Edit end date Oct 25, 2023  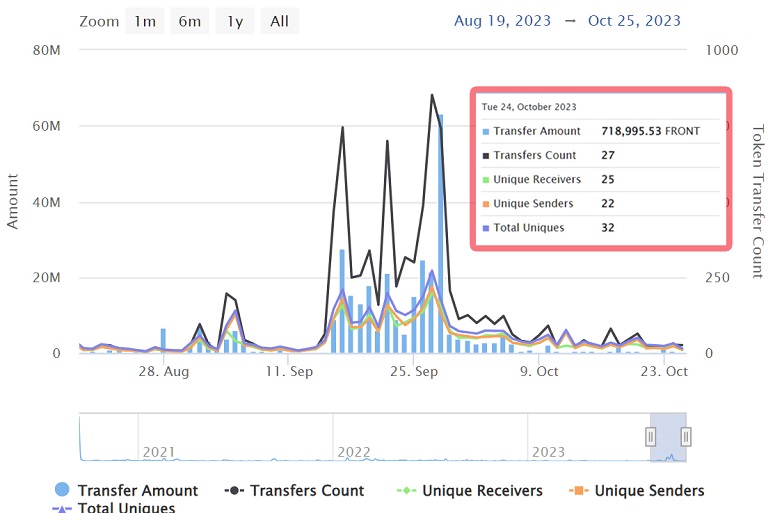pyautogui.click(x=634, y=21)
